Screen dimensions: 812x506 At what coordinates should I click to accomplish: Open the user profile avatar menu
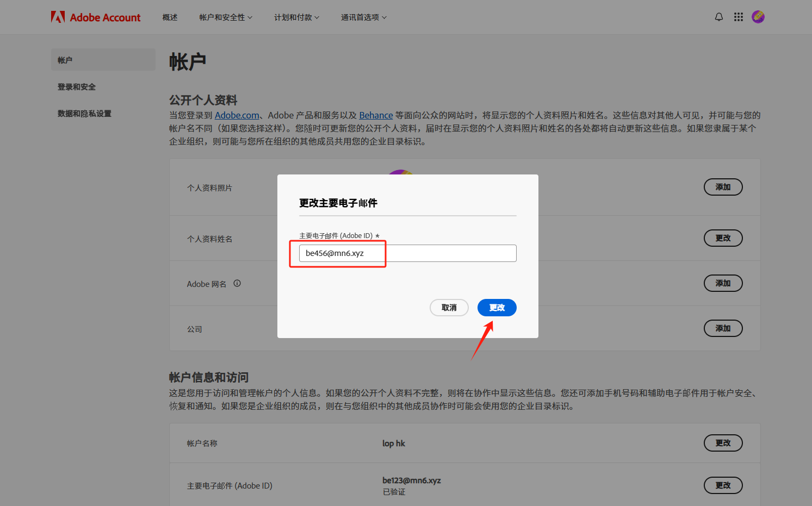coord(758,17)
